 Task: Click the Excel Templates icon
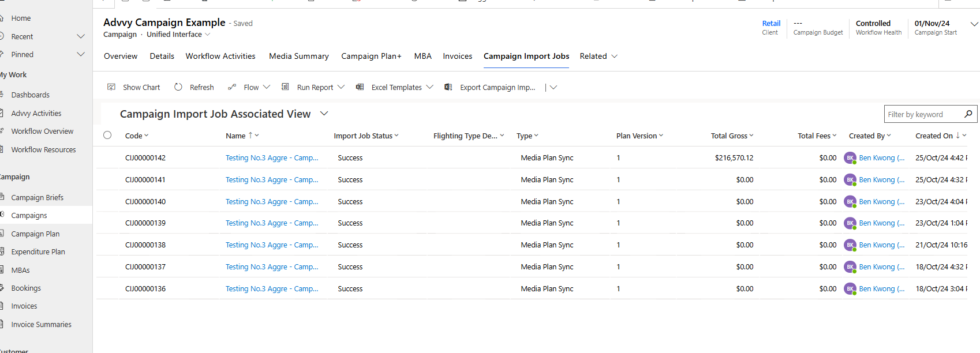[x=360, y=87]
